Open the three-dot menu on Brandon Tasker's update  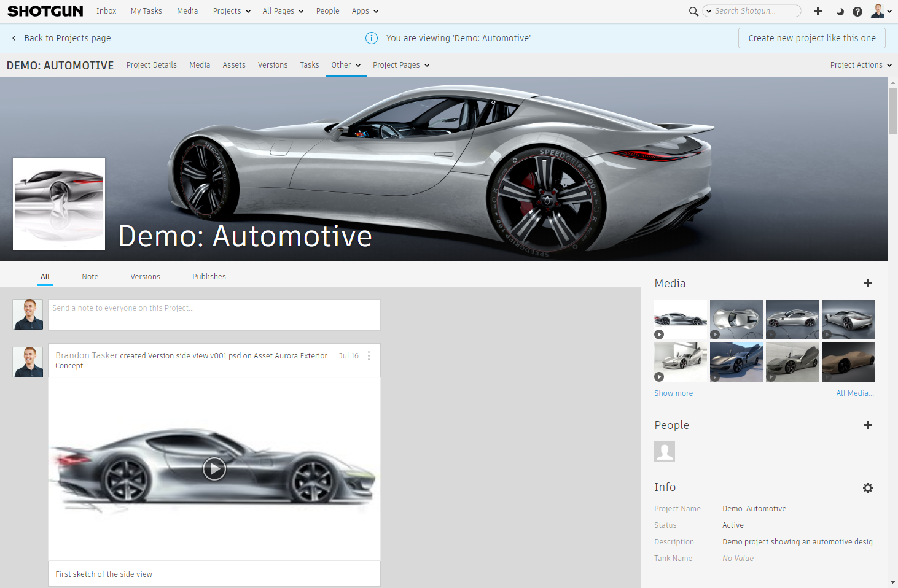(369, 355)
